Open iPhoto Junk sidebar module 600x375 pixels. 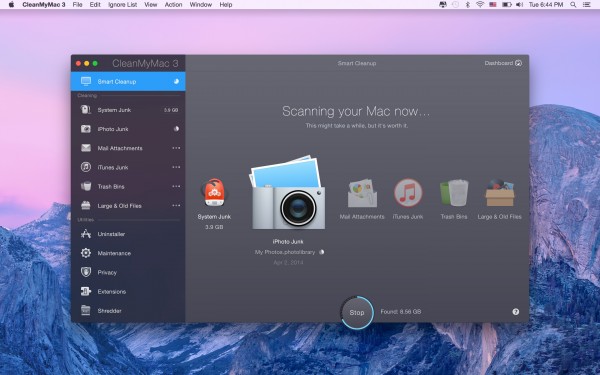[x=128, y=129]
